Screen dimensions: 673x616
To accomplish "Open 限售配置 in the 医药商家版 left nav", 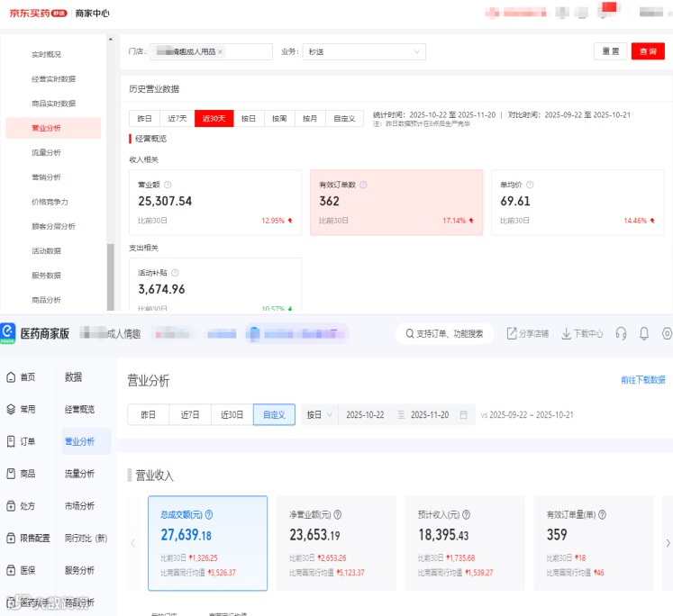I will (x=28, y=538).
